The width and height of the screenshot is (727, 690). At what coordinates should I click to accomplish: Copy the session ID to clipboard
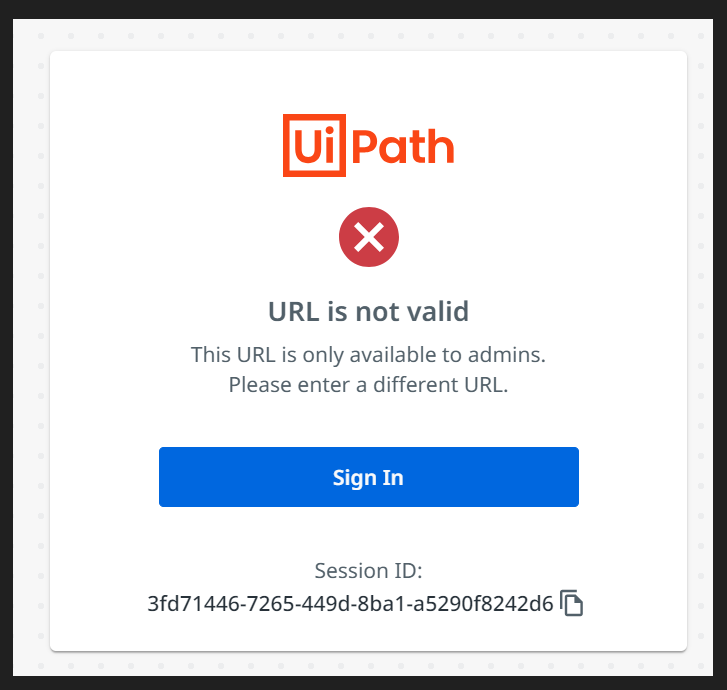coord(571,603)
